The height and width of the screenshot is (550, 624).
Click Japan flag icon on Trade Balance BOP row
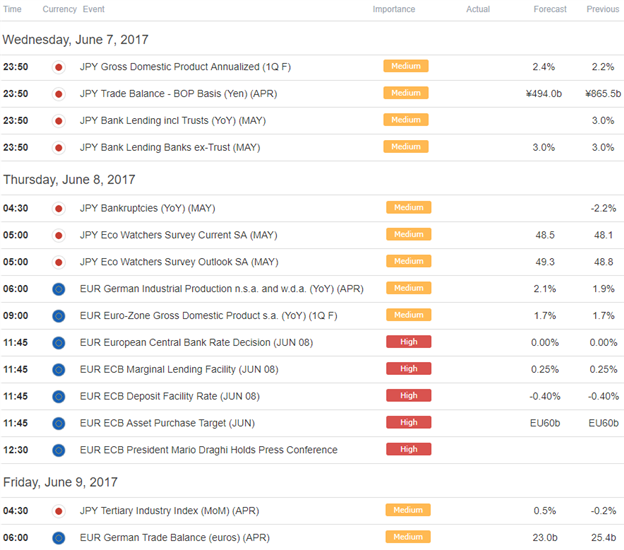[58, 94]
